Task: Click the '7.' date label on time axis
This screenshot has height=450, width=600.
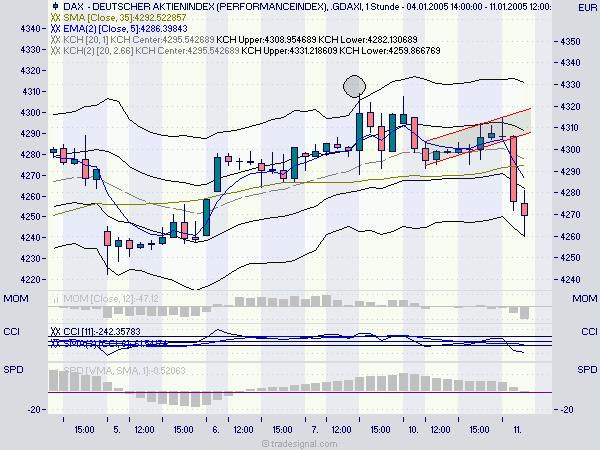Action: [315, 430]
